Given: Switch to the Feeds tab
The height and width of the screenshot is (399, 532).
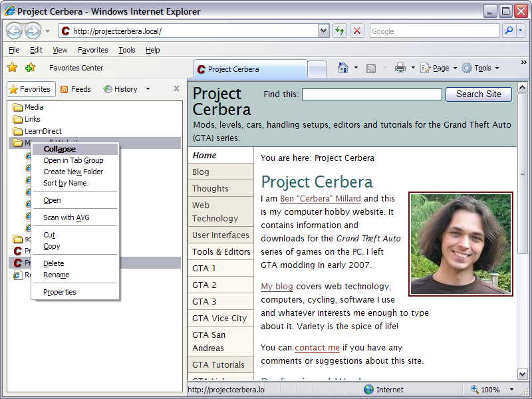Looking at the screenshot, I should pos(76,89).
